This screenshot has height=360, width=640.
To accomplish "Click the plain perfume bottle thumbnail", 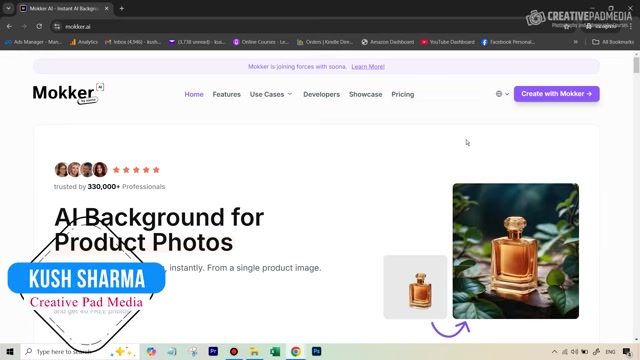I will click(415, 287).
